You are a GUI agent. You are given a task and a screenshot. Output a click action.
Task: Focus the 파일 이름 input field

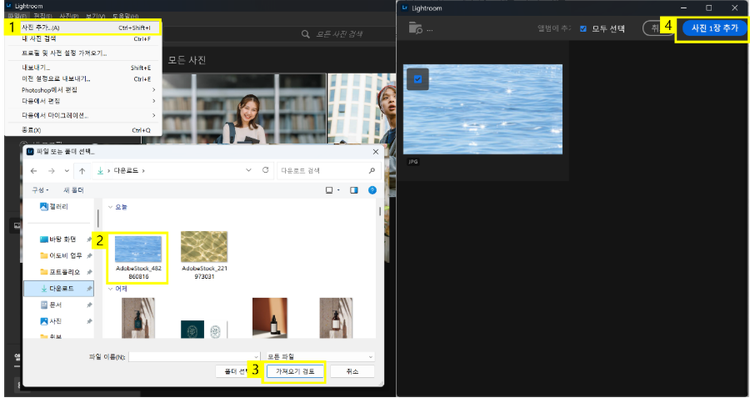tap(195, 357)
